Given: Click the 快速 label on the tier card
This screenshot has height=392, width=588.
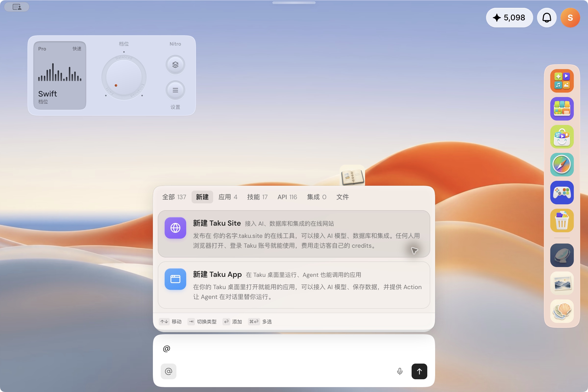Looking at the screenshot, I should coord(77,49).
